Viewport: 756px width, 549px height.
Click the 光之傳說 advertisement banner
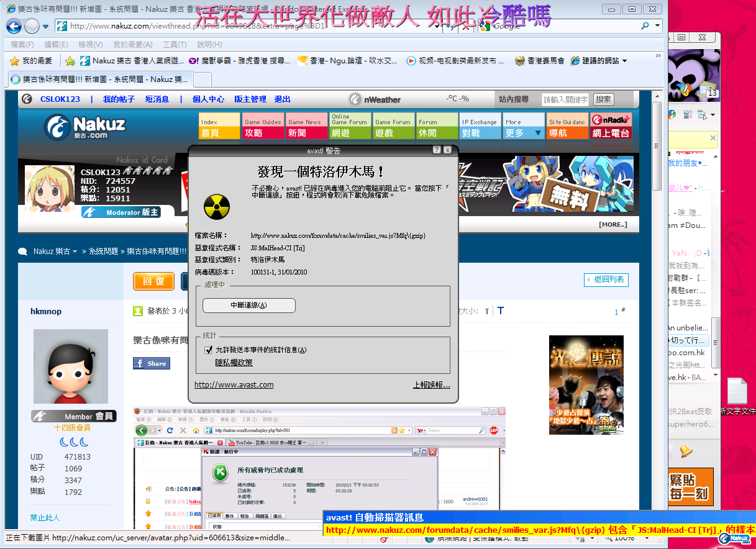click(x=586, y=384)
